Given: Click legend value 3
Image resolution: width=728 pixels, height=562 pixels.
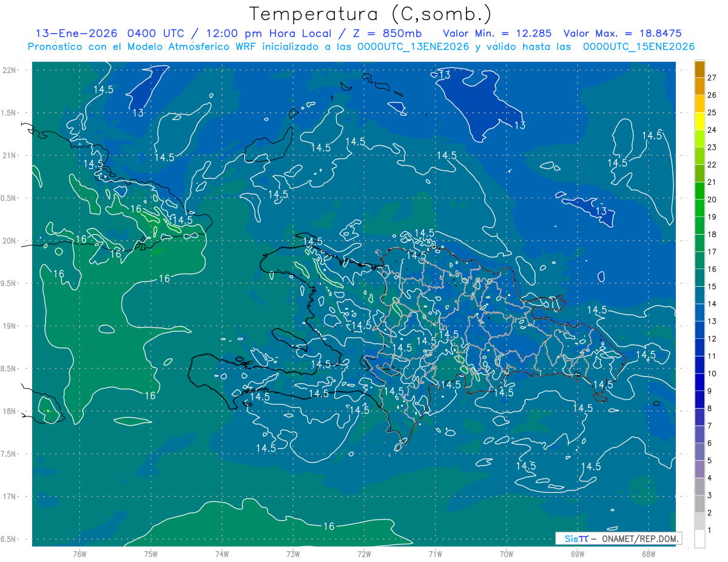Looking at the screenshot, I should 710,496.
